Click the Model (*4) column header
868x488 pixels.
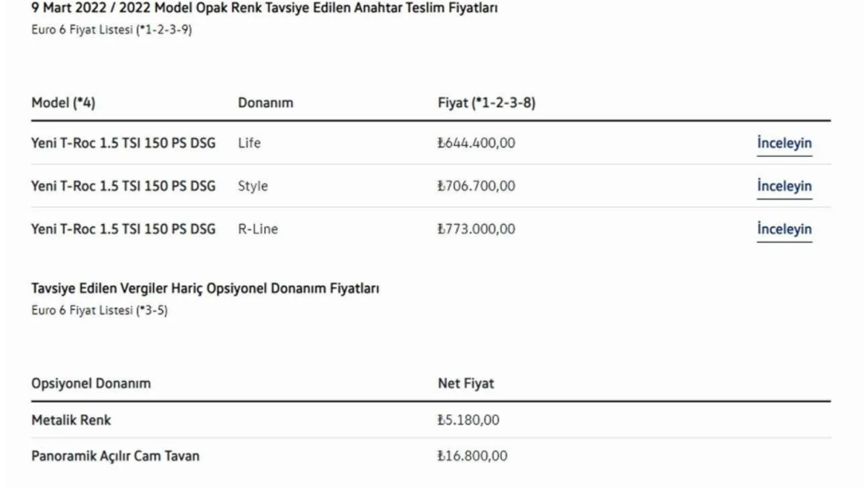[64, 103]
